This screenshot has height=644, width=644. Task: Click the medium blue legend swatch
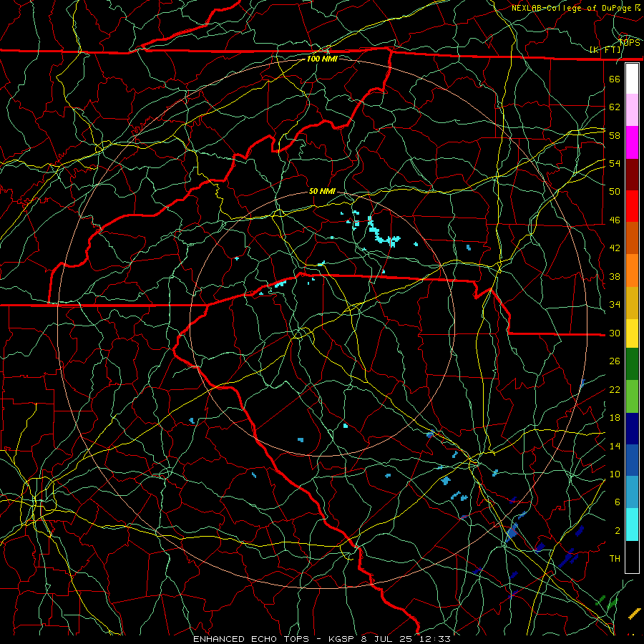click(632, 460)
